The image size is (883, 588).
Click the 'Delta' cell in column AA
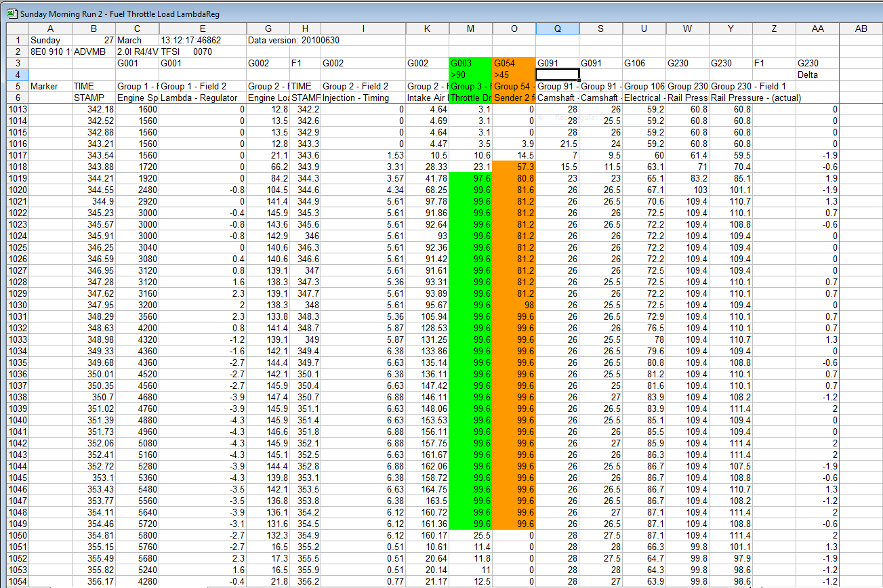tap(817, 75)
